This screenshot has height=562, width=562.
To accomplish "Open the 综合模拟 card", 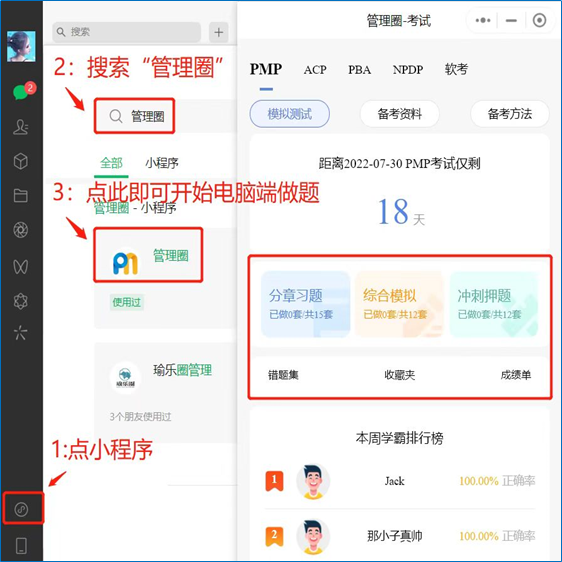I will click(x=399, y=304).
